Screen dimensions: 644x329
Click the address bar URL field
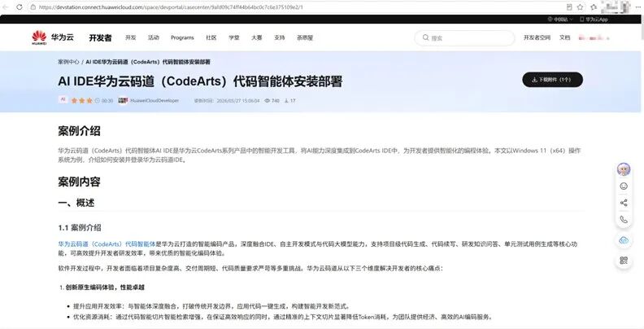pyautogui.click(x=296, y=7)
